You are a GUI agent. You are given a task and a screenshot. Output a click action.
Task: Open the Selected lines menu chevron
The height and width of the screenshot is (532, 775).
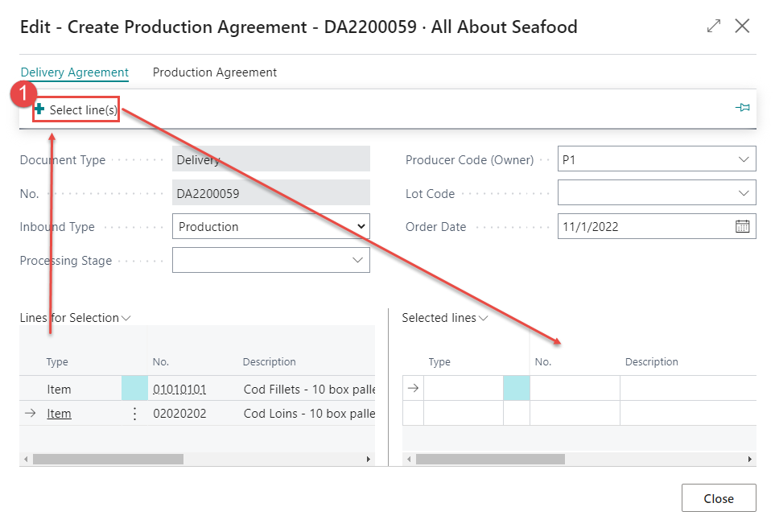click(484, 318)
